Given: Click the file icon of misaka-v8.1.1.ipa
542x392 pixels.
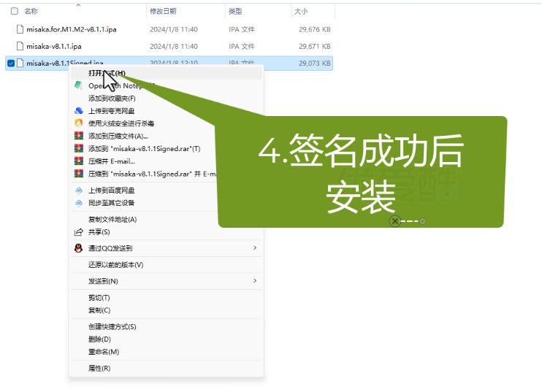Looking at the screenshot, I should click(20, 46).
